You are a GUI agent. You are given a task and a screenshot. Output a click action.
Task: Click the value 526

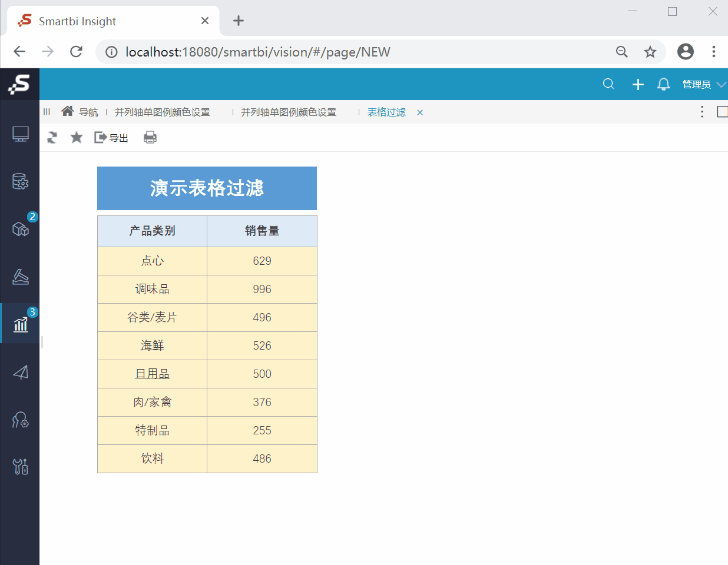pyautogui.click(x=262, y=345)
